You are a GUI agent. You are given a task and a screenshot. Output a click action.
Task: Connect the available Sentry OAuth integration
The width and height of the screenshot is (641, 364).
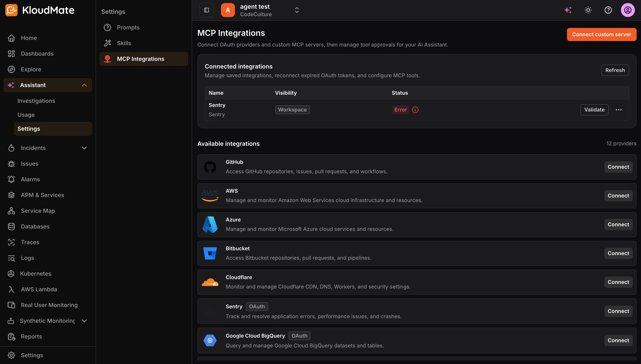618,311
